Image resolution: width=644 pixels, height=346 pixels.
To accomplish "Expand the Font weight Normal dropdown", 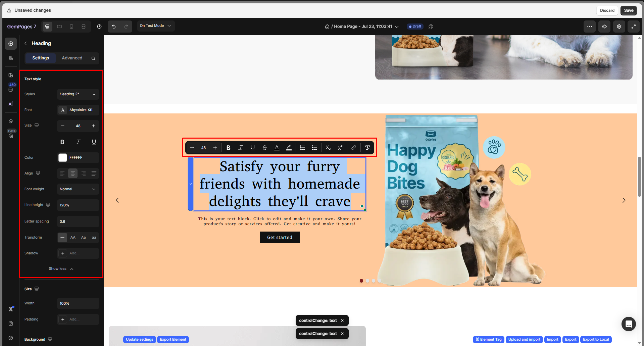I will [78, 189].
